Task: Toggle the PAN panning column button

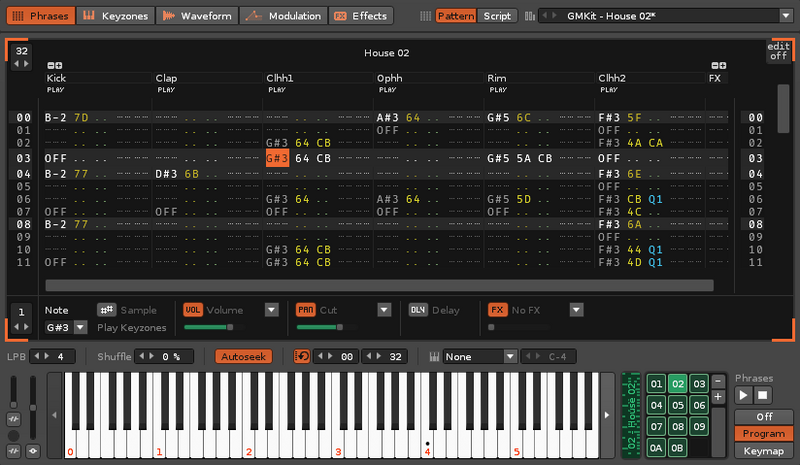Action: tap(306, 310)
